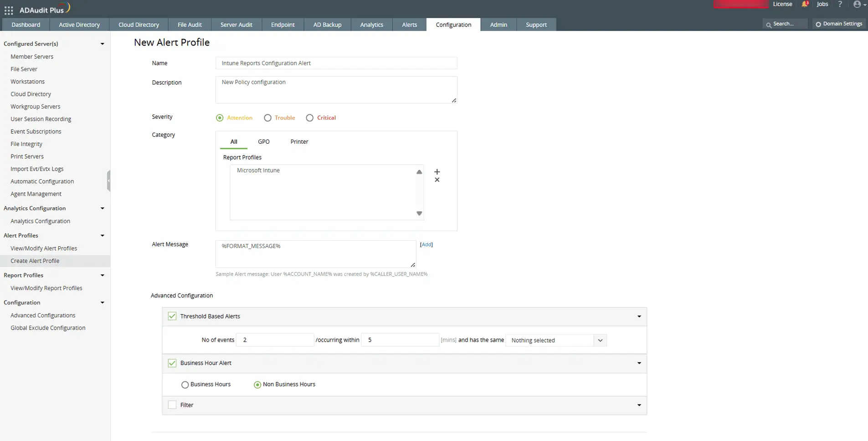Click the notifications bell icon

804,4
